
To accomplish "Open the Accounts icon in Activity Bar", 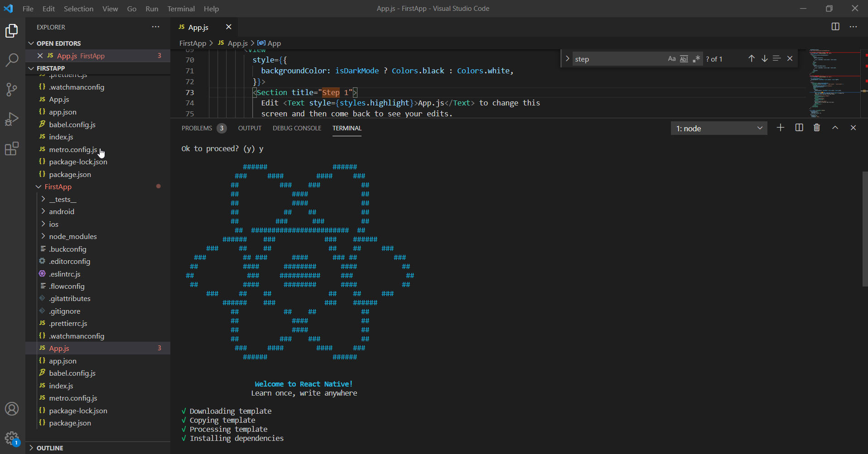I will pyautogui.click(x=11, y=409).
